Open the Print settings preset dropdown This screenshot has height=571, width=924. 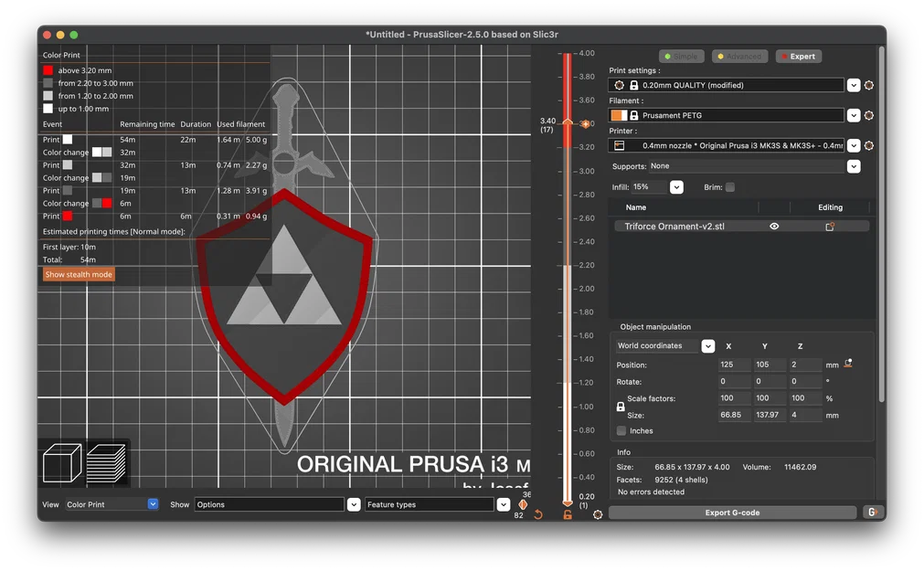coord(854,86)
